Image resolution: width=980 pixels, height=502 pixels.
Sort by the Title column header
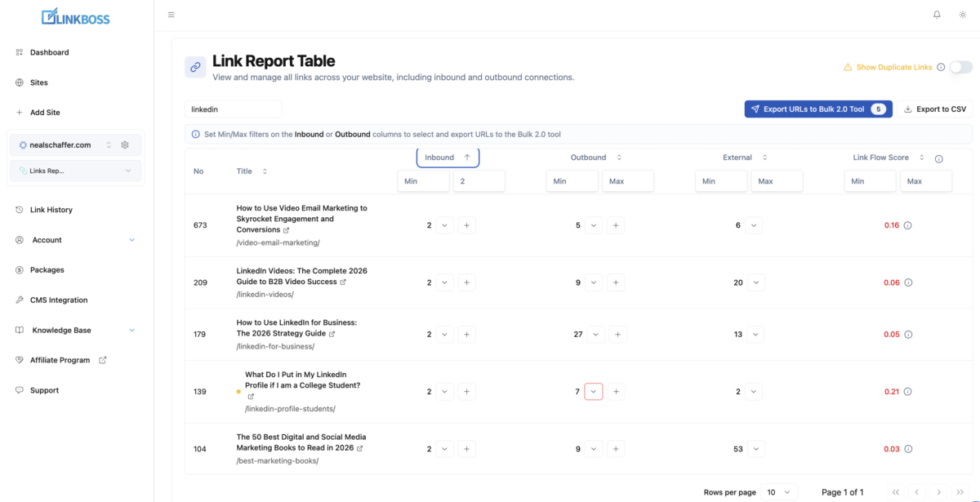tap(252, 171)
